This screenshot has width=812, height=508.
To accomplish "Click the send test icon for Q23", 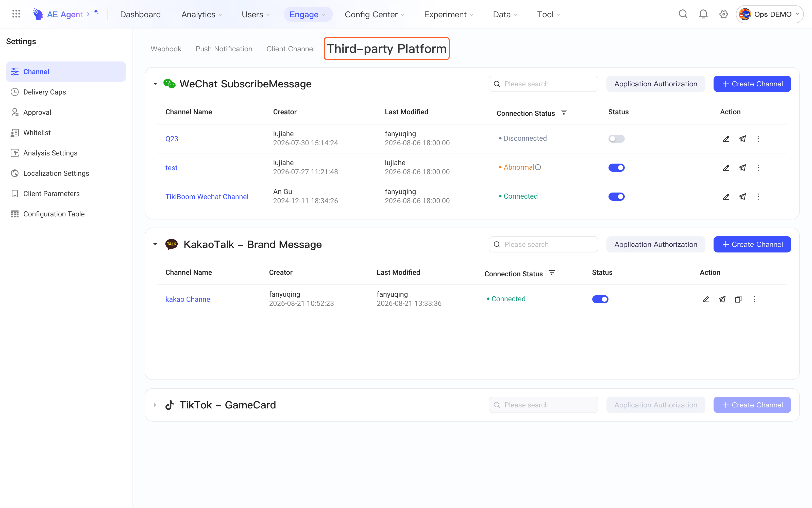I will click(742, 139).
